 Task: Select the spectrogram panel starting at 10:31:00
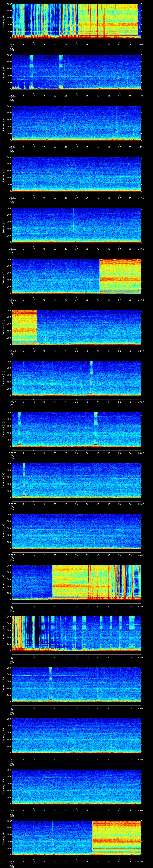click(x=76, y=123)
